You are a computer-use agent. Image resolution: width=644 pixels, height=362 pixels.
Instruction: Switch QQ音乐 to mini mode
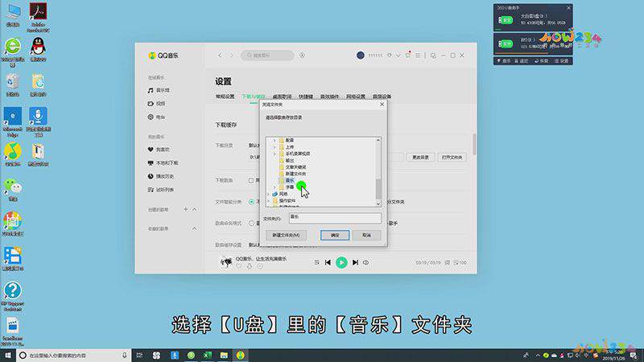click(433, 56)
